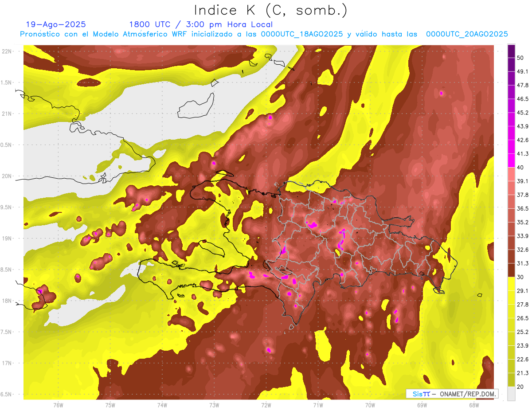This screenshot has height=411, width=532.
Task: Click the '23.9' color bar value
Action: coord(523,346)
